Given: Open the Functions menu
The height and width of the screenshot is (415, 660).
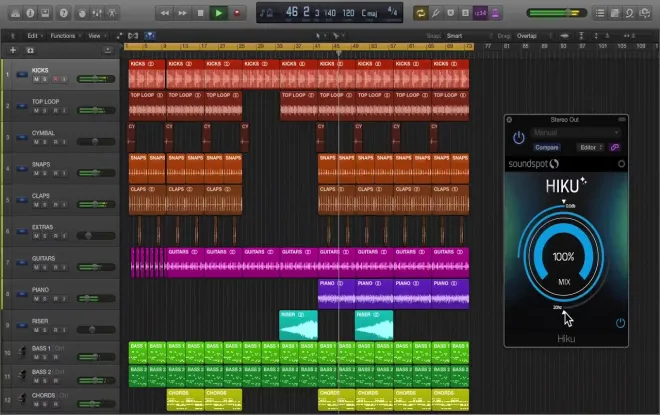Looking at the screenshot, I should [65, 36].
